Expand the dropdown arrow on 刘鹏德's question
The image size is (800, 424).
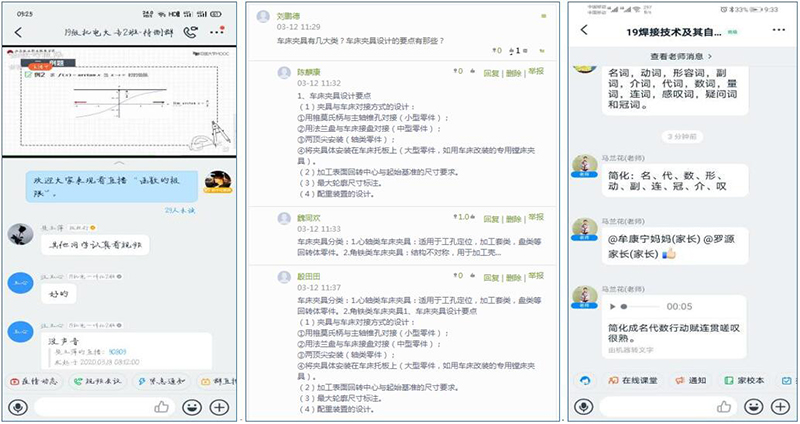(543, 17)
